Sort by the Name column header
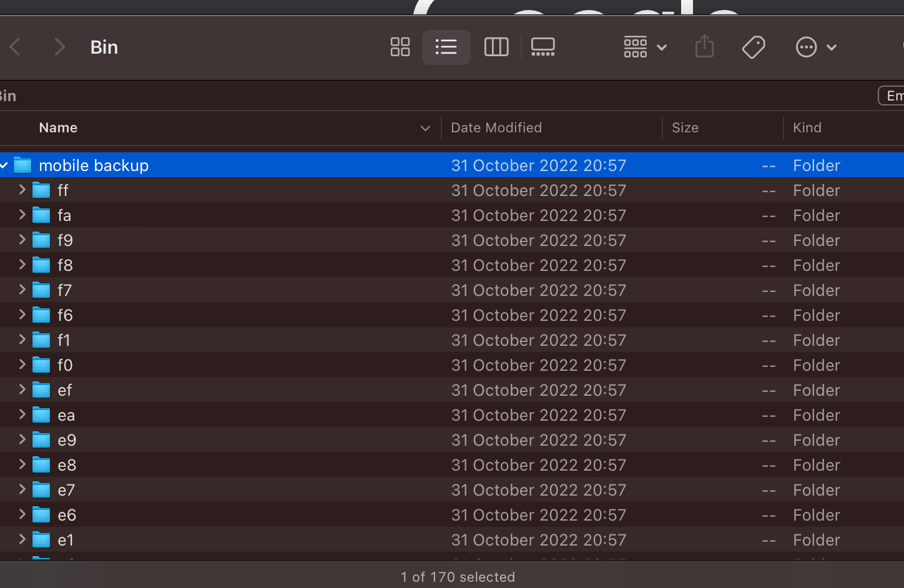This screenshot has width=904, height=588. coord(58,127)
